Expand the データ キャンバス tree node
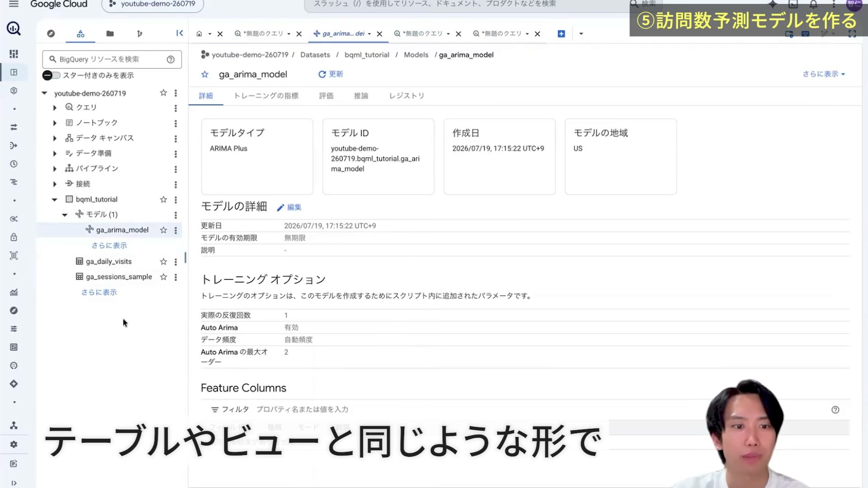This screenshot has width=868, height=488. click(x=55, y=138)
